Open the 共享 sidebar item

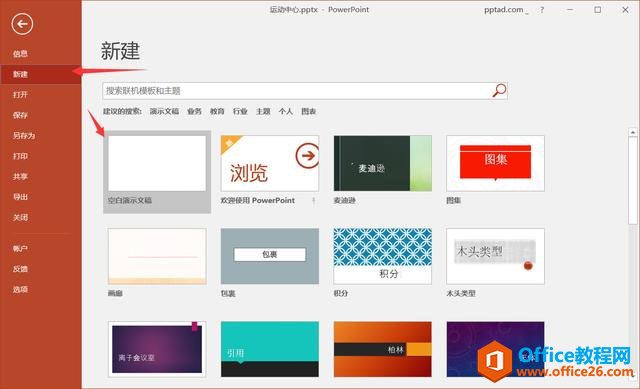[x=20, y=176]
